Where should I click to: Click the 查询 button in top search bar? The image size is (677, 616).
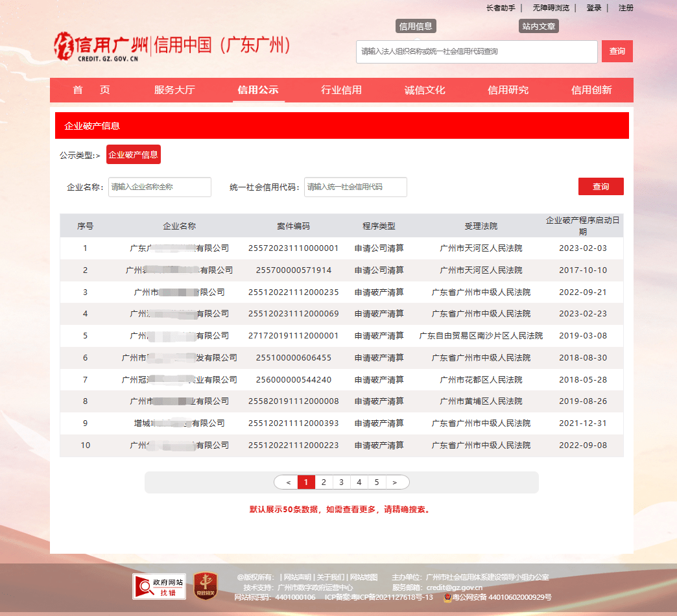click(x=617, y=51)
